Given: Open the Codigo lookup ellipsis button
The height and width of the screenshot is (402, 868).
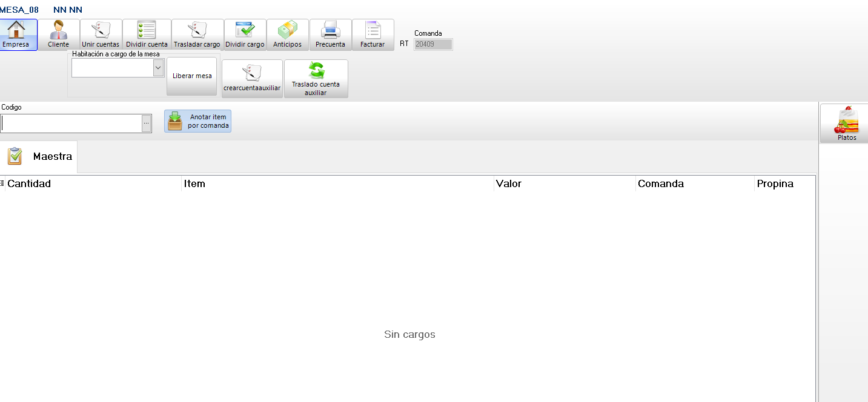Looking at the screenshot, I should (x=146, y=124).
